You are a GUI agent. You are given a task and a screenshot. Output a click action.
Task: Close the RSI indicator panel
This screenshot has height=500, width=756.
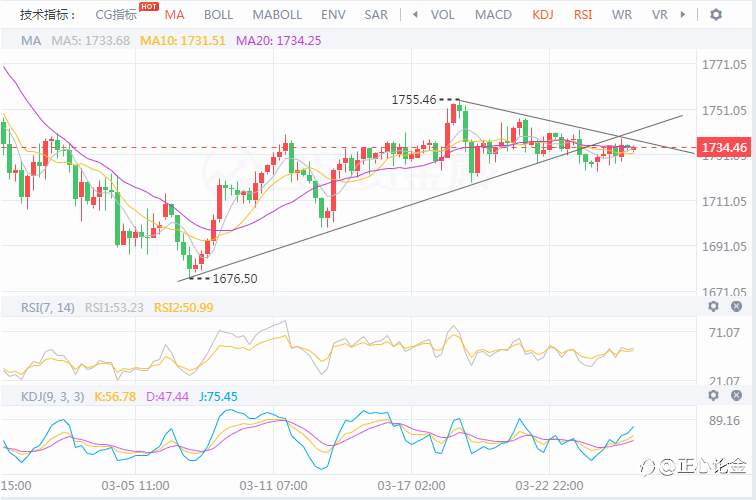pyautogui.click(x=737, y=307)
